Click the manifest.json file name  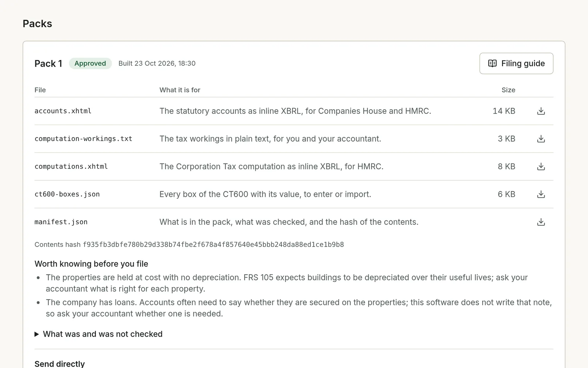[61, 222]
